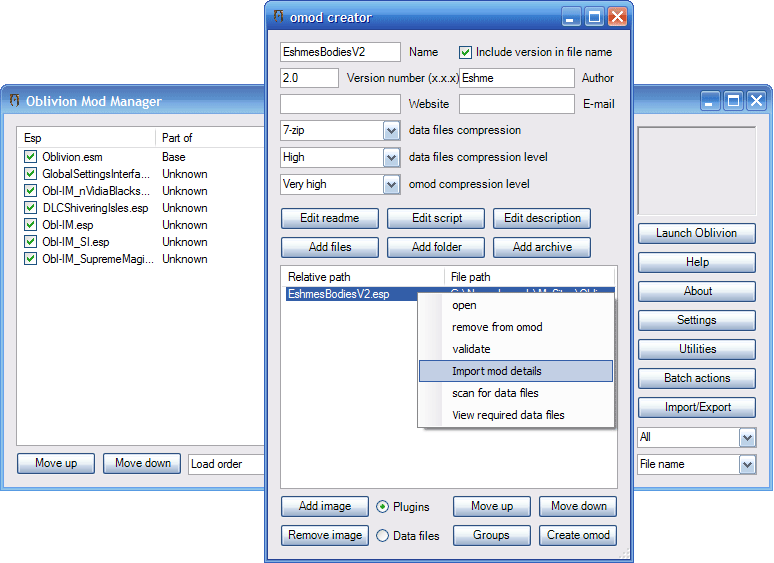Open the Load order dropdown
Screen dimensions: 774x563
pyautogui.click(x=227, y=464)
